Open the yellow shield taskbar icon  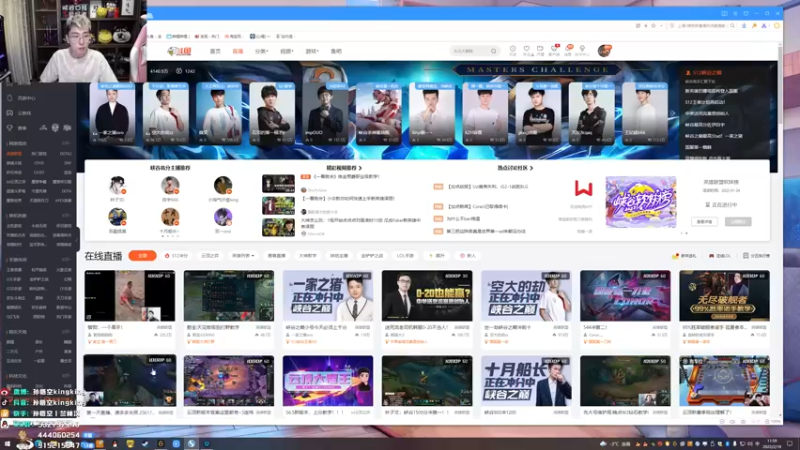[130, 444]
